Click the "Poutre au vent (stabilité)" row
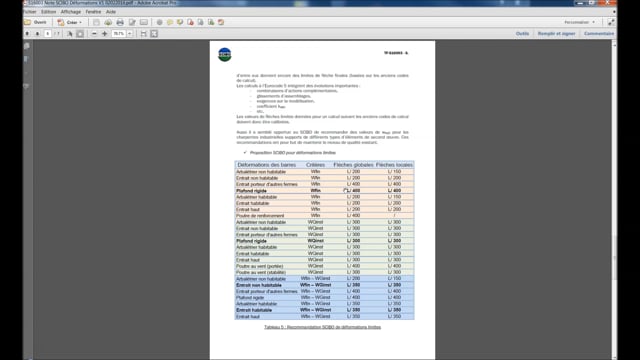Image resolution: width=640 pixels, height=360 pixels. [x=324, y=272]
